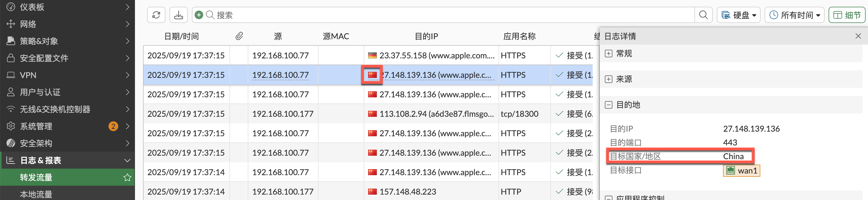Click the attachment paperclip column icon

tap(239, 36)
